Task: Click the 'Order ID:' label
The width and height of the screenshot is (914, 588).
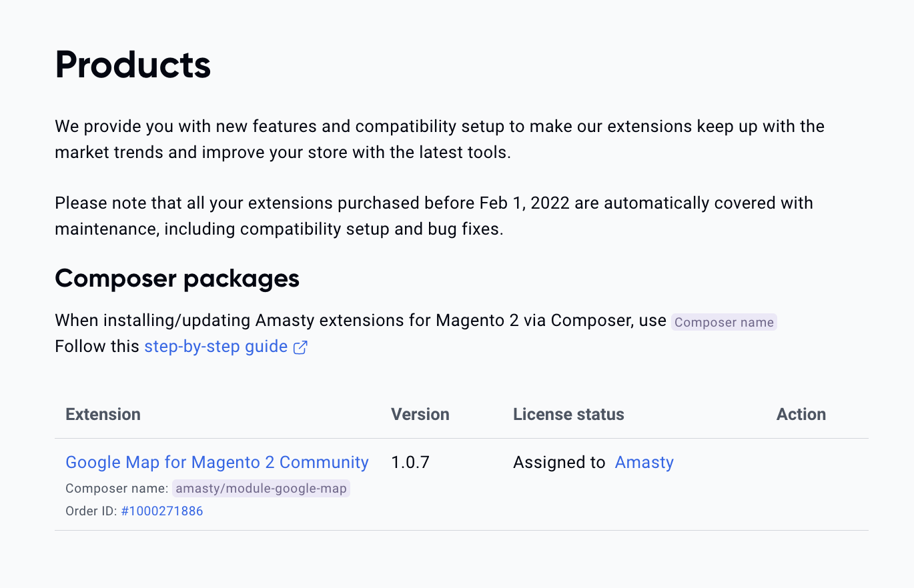Action: [x=91, y=511]
